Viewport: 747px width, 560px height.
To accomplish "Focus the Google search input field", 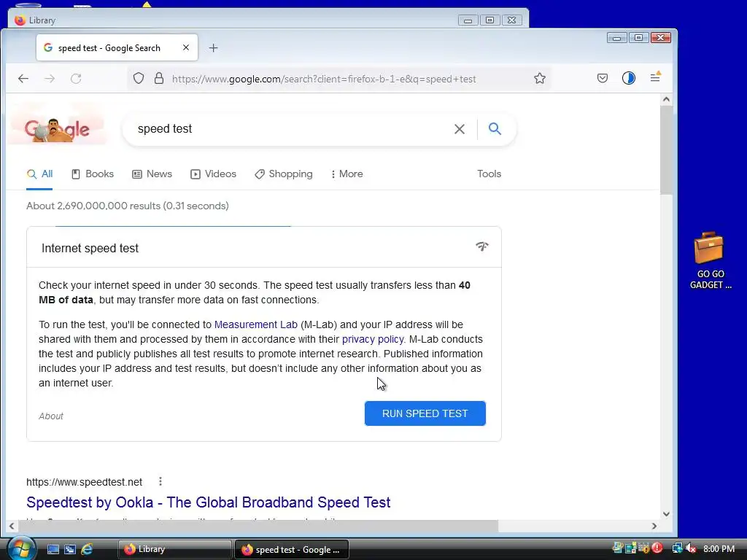I will pos(290,128).
